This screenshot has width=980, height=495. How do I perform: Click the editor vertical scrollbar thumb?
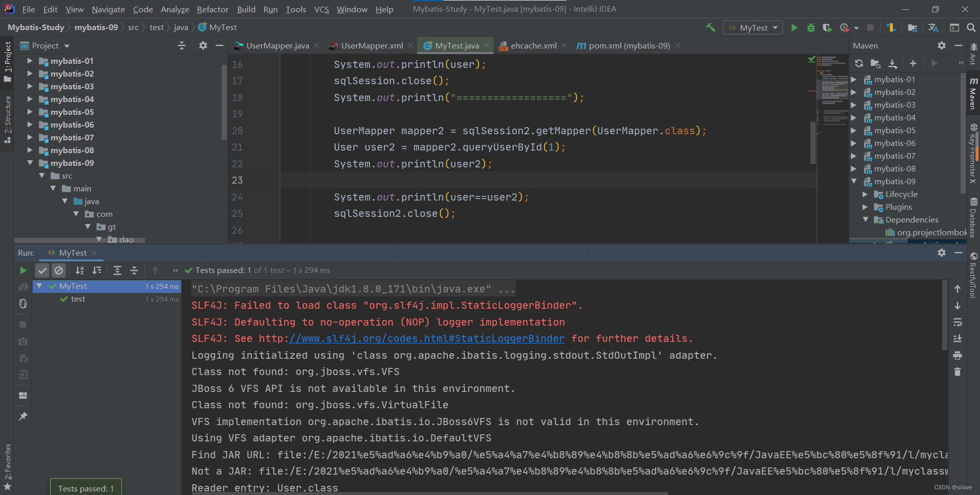tap(813, 142)
